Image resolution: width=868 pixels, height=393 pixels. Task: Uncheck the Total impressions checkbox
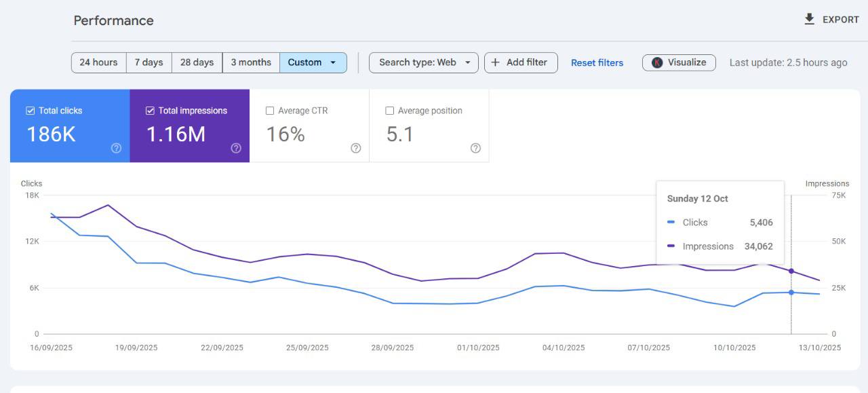click(150, 111)
